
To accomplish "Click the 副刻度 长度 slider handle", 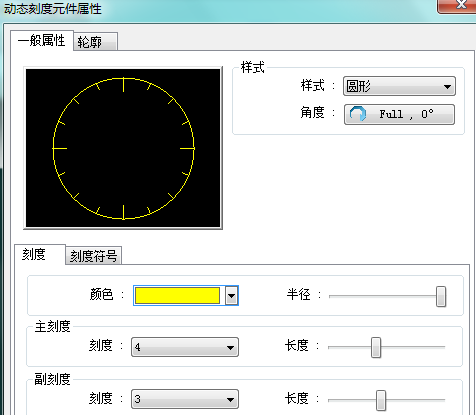I will (x=381, y=400).
